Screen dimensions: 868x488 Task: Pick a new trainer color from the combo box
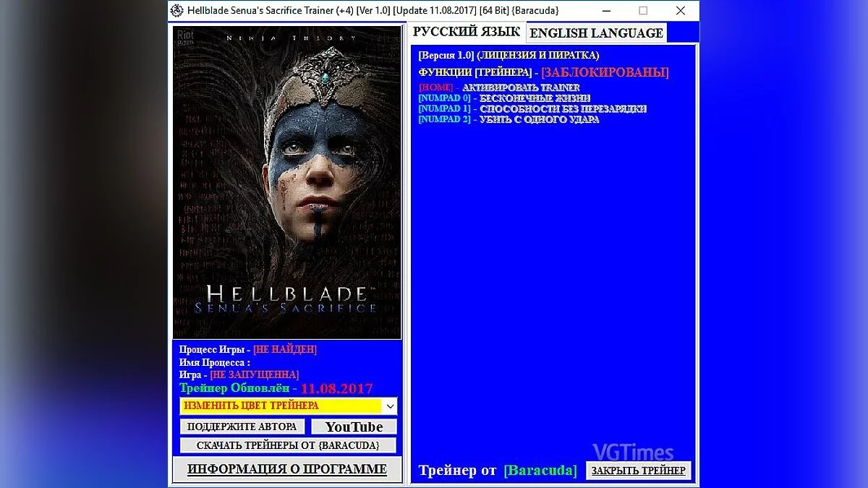pos(282,406)
